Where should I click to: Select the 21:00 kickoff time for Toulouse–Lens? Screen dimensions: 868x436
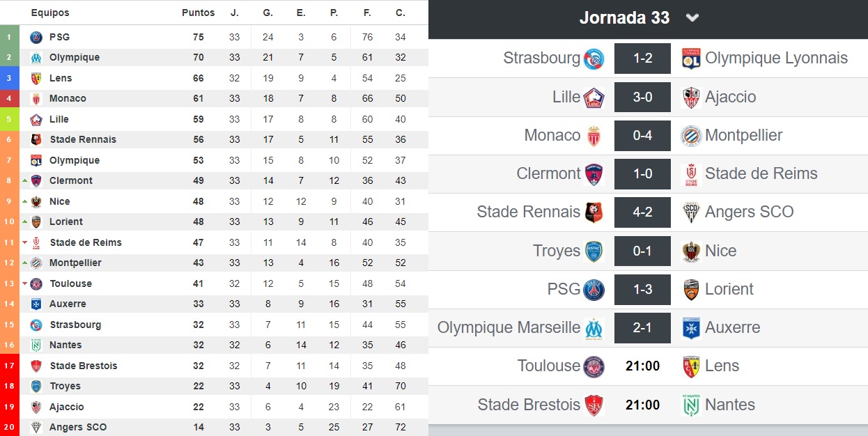642,366
